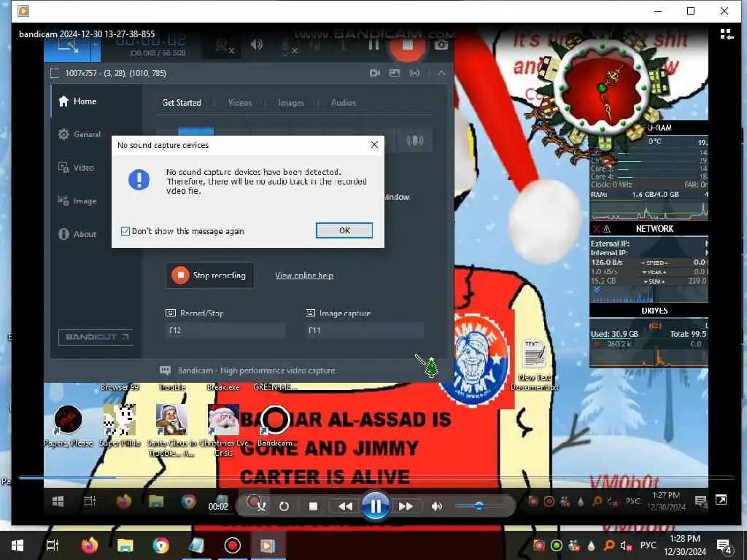The image size is (747, 560).
Task: Adjust the media player volume slider
Action: pos(479,506)
